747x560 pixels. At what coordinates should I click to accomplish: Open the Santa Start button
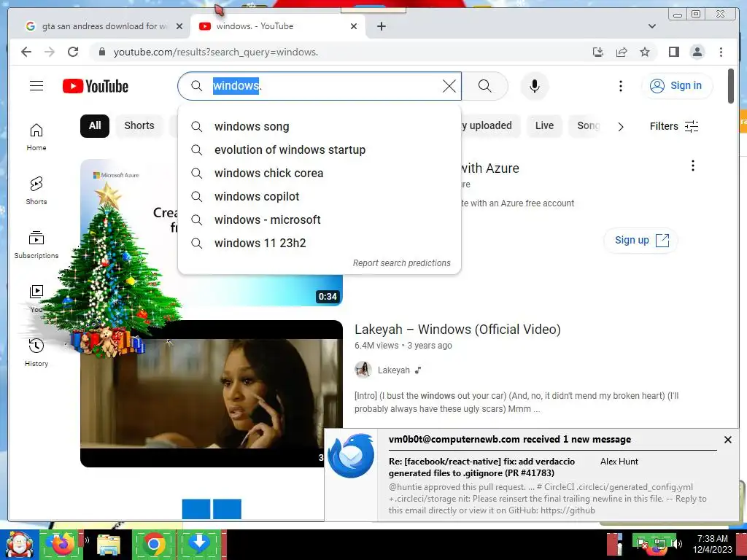click(x=19, y=545)
